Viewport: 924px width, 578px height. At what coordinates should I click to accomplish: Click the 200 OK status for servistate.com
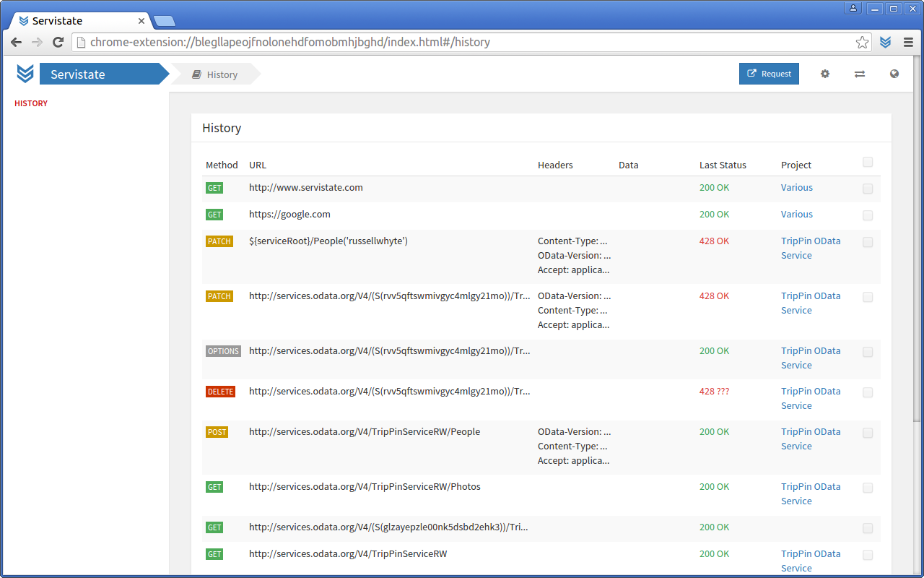(x=715, y=187)
